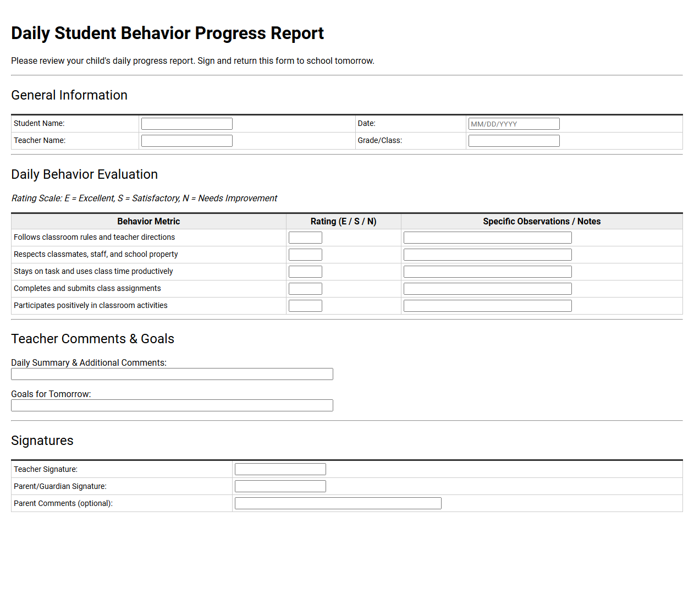Image resolution: width=694 pixels, height=616 pixels.
Task: Click the 'Teacher Signature:' label
Action: 46,469
